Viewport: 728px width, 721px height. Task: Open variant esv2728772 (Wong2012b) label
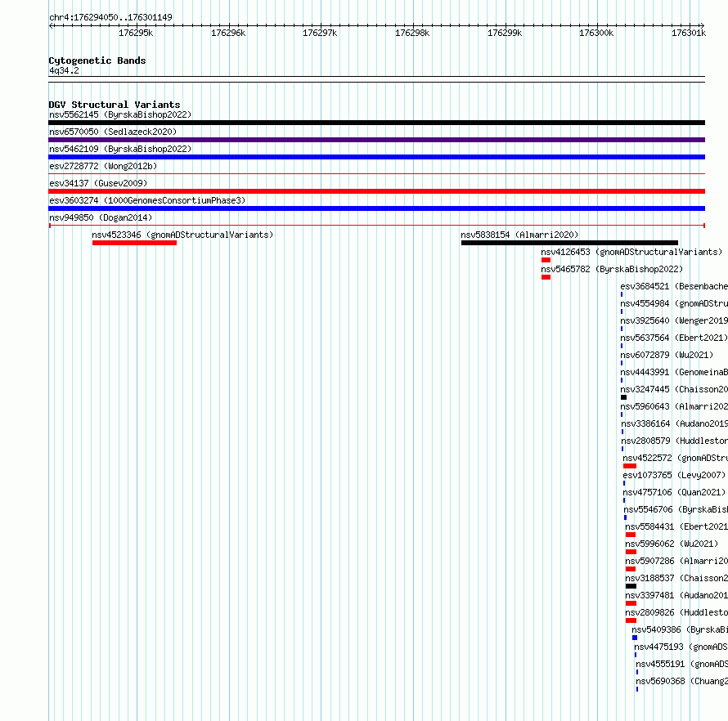[103, 166]
